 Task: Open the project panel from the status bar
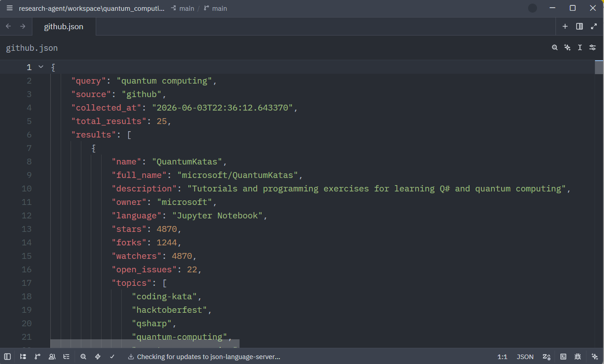(23, 357)
